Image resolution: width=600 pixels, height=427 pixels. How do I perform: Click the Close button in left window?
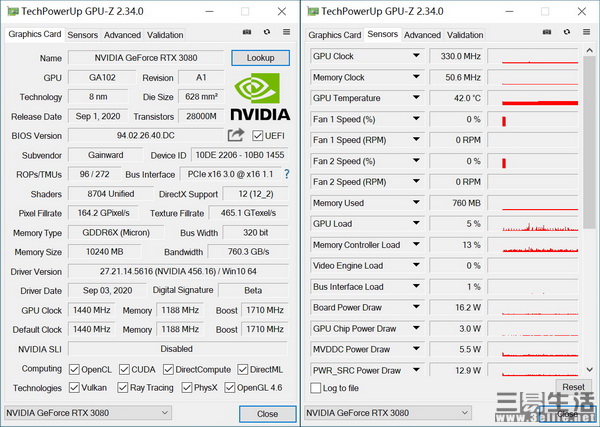click(267, 414)
